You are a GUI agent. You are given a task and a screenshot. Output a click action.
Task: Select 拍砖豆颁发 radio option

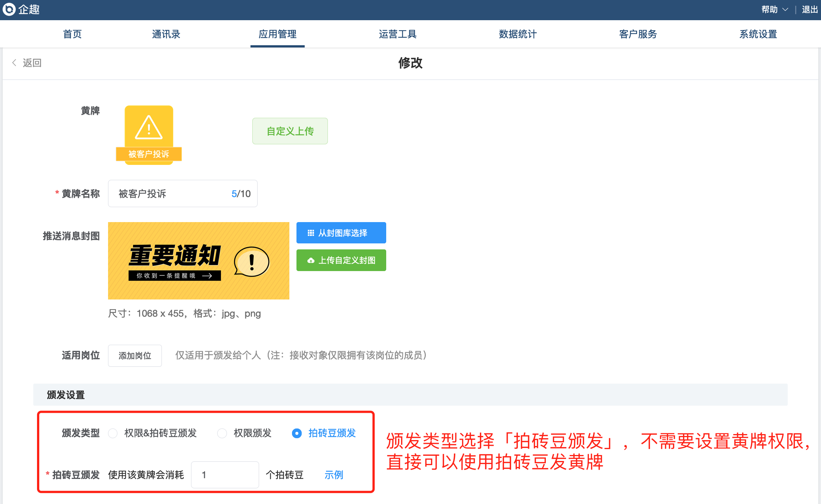click(297, 433)
